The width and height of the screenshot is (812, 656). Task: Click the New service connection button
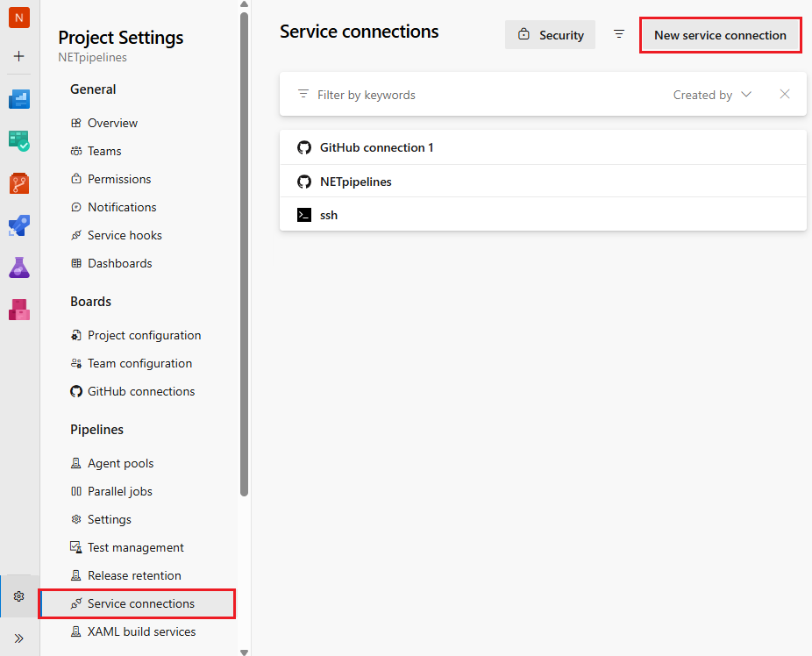tap(720, 34)
